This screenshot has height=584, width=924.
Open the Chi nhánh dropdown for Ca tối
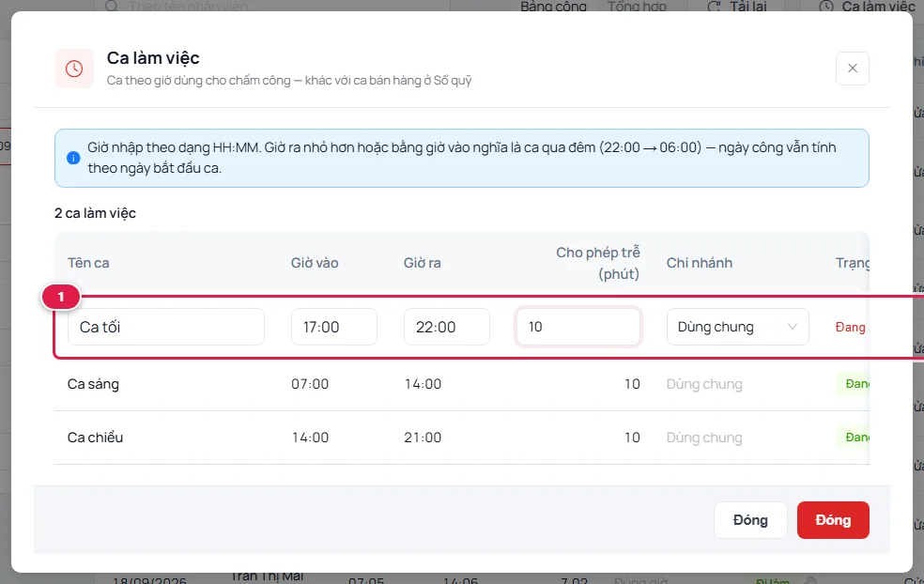pyautogui.click(x=737, y=327)
